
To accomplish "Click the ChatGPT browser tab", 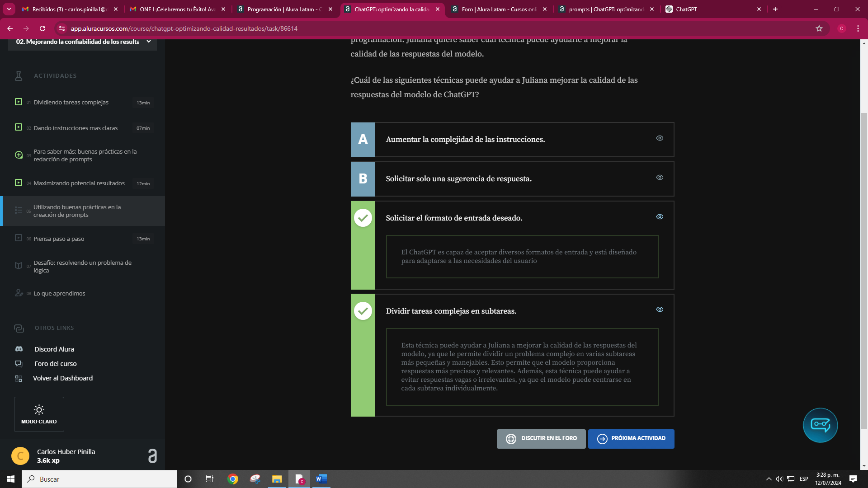I will click(x=708, y=9).
